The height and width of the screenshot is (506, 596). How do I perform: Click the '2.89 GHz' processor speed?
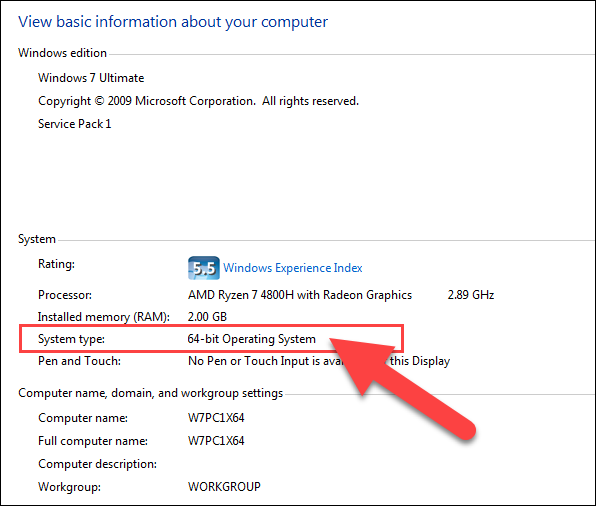point(471,295)
